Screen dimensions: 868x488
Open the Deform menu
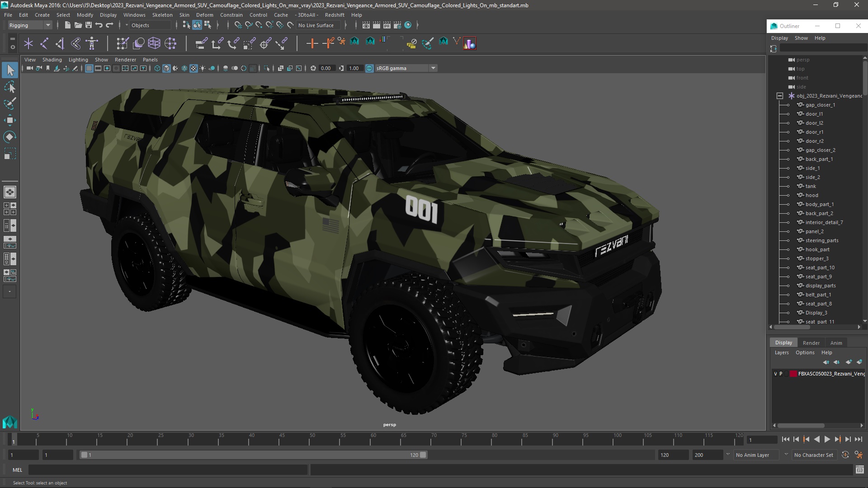click(204, 15)
